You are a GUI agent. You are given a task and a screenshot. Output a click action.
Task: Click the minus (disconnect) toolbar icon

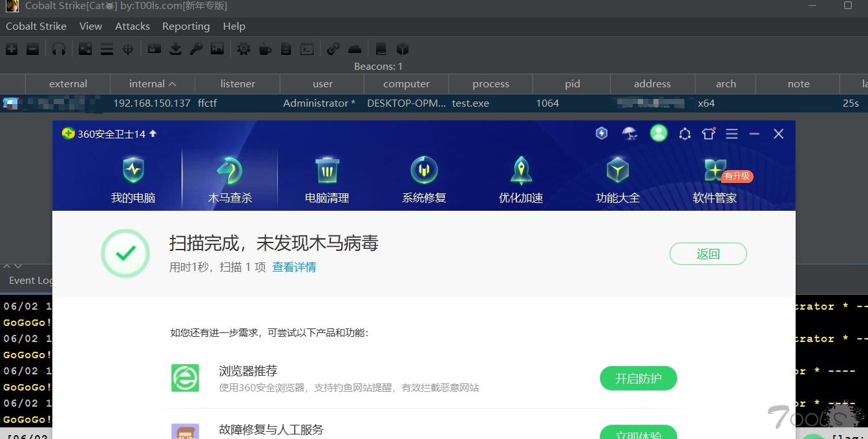[x=32, y=49]
